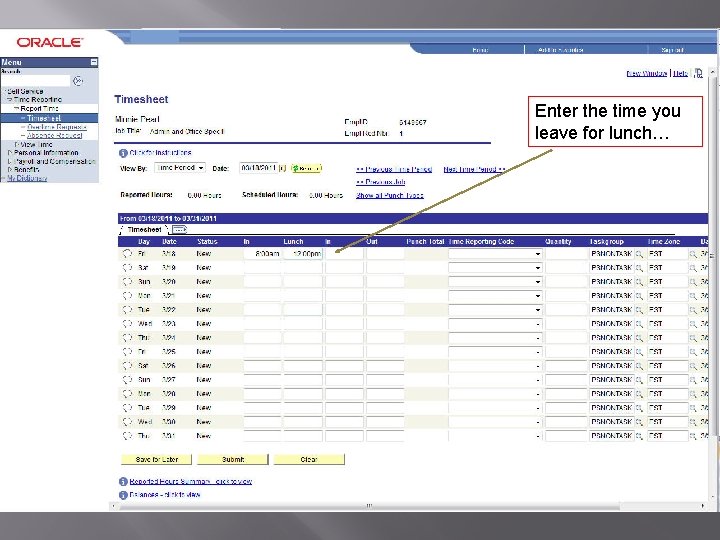Open Taskgroup lookup for Fri 3/25 row

click(x=639, y=352)
